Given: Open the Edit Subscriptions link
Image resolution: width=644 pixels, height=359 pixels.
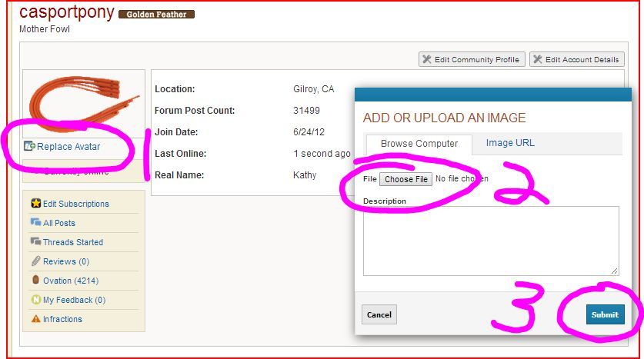Looking at the screenshot, I should 75,204.
